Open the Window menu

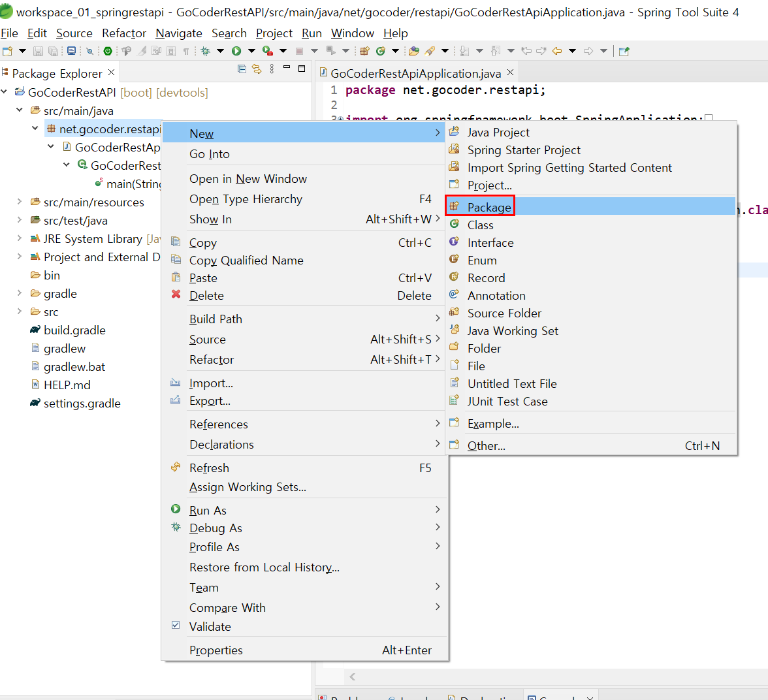point(353,33)
